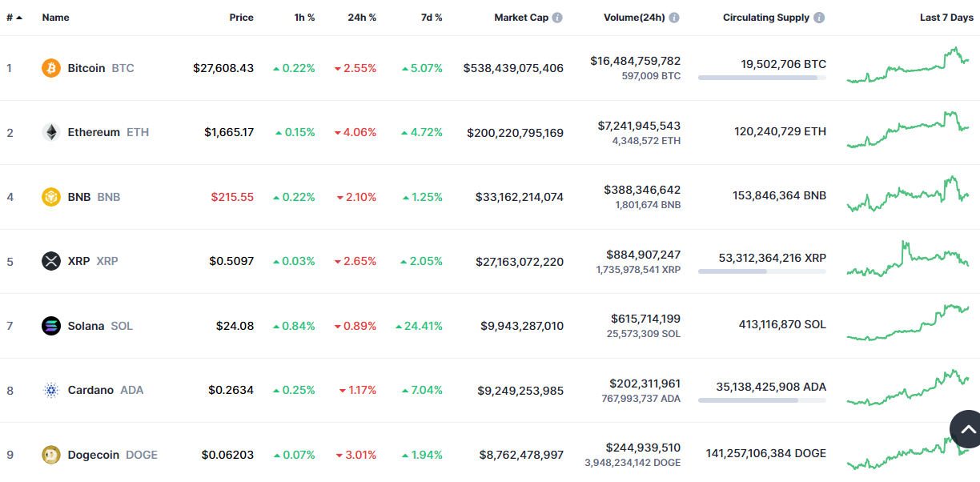Click Bitcoin's price $27,608.43
This screenshot has width=980, height=482.
[223, 68]
